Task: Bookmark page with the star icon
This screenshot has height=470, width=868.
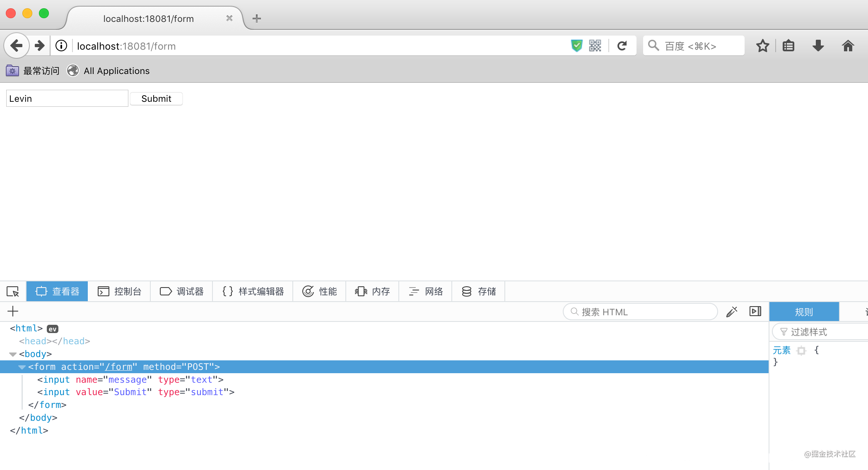Action: 762,46
